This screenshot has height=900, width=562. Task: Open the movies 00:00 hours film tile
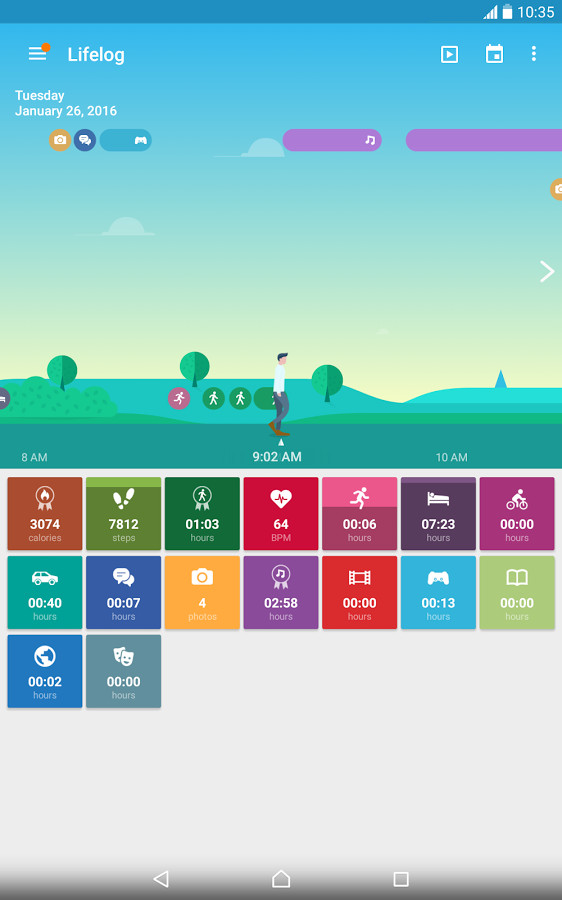pos(359,592)
